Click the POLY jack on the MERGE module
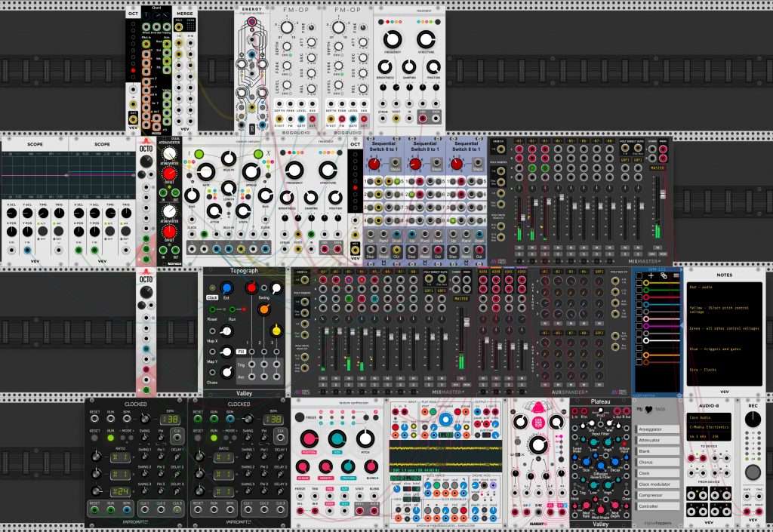The width and height of the screenshot is (773, 532). [179, 27]
